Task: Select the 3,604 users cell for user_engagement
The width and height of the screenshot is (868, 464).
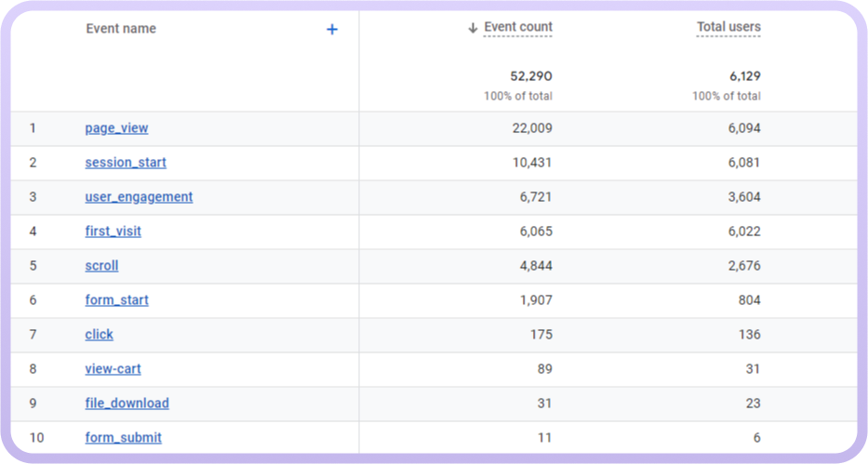Action: (x=743, y=197)
